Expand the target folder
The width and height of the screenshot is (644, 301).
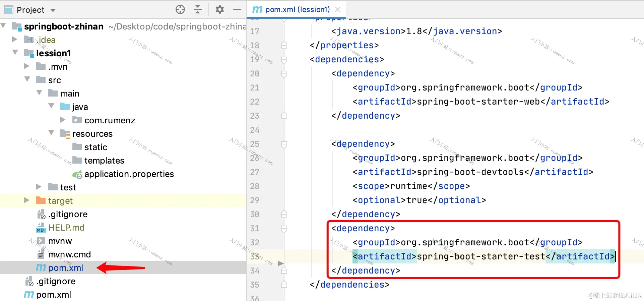pos(27,200)
